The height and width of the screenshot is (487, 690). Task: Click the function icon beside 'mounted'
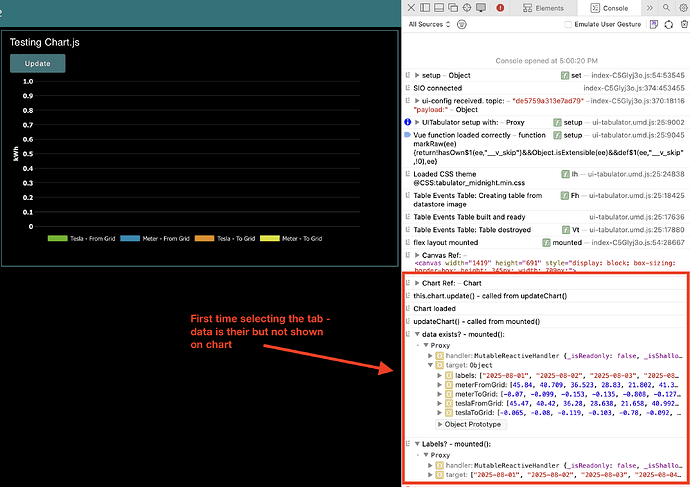pyautogui.click(x=546, y=242)
